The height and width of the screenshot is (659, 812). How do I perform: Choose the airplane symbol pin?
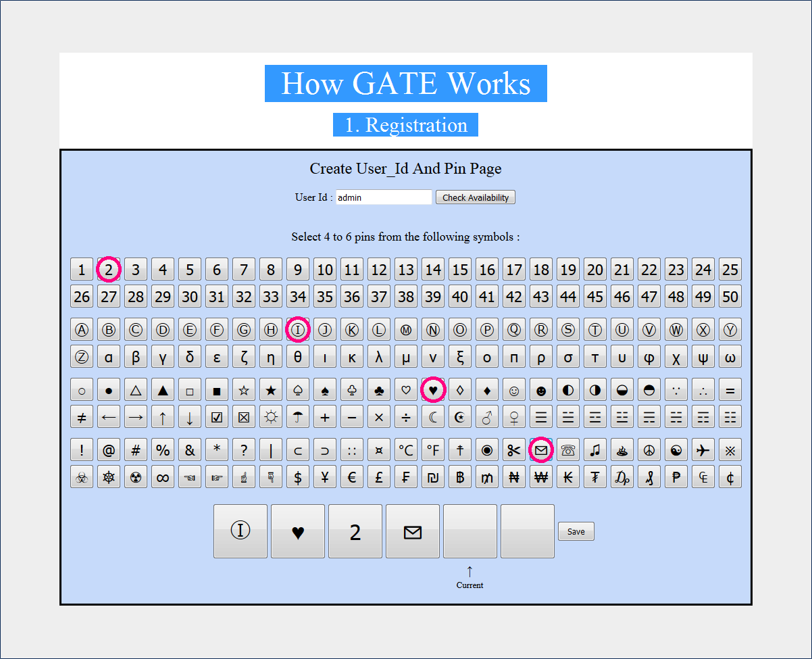(703, 449)
